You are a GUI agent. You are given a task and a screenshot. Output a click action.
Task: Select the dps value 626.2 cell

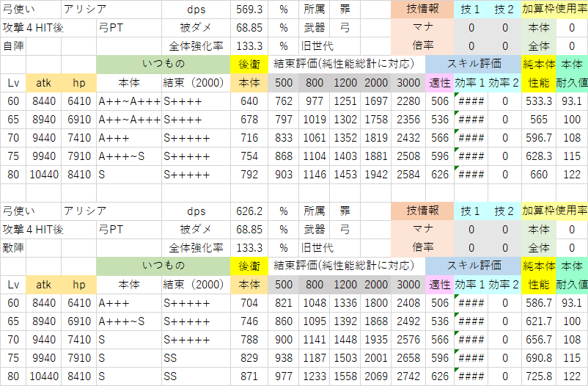[x=249, y=211]
